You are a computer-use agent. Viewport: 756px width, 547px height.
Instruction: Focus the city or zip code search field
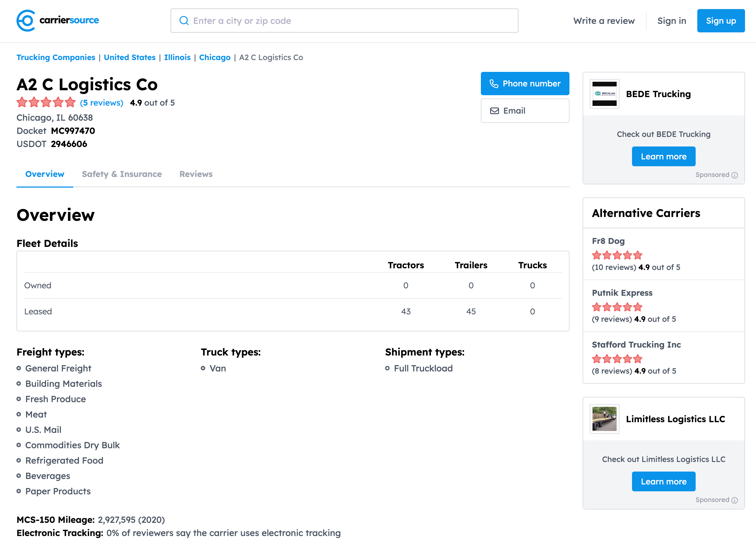pos(344,21)
